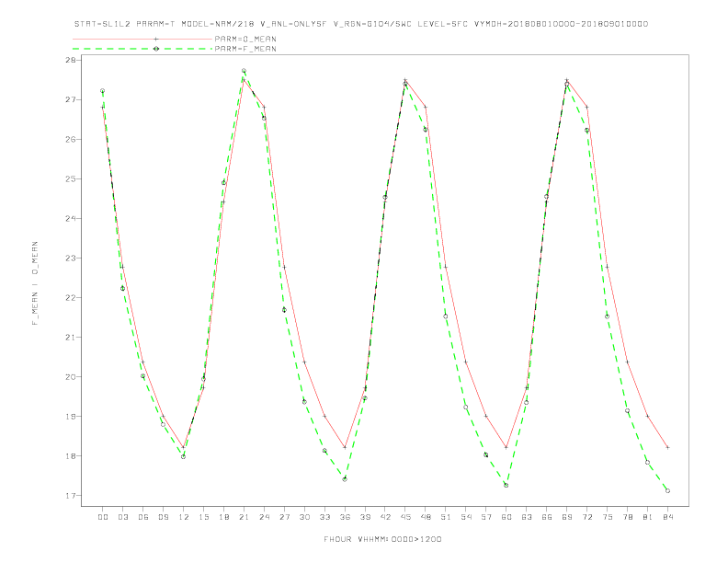
Task: Click the x-axis tick label 57
Action: click(x=486, y=517)
